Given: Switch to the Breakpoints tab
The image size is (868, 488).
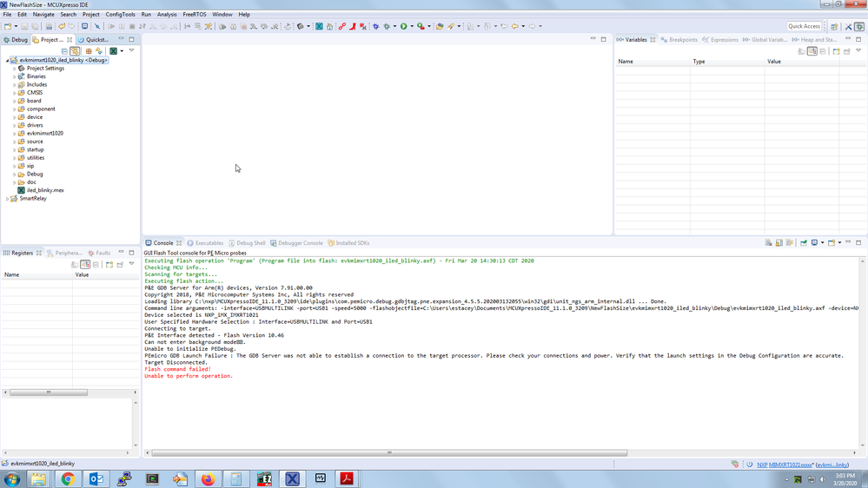Looking at the screenshot, I should [679, 40].
